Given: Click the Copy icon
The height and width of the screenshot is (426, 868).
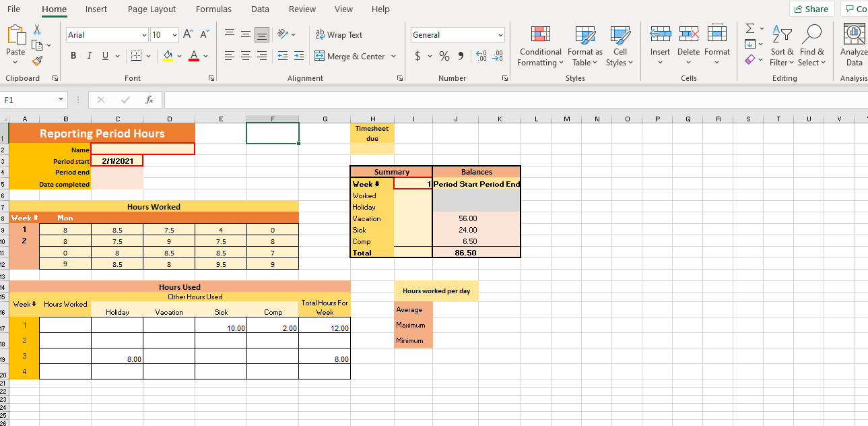Looking at the screenshot, I should coord(37,45).
